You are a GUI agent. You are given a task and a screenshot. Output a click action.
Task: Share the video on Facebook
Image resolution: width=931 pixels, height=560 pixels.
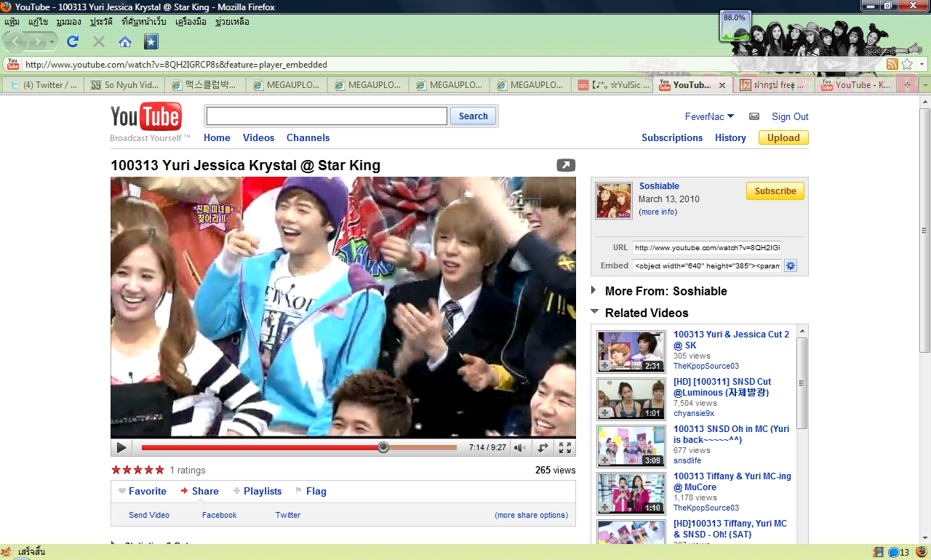pos(220,515)
